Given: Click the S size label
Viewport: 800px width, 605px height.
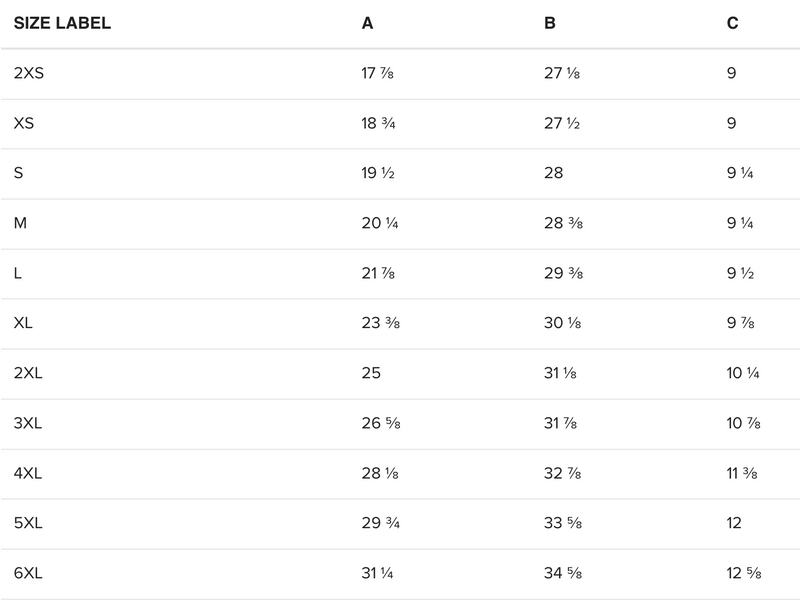Looking at the screenshot, I should click(x=18, y=173).
